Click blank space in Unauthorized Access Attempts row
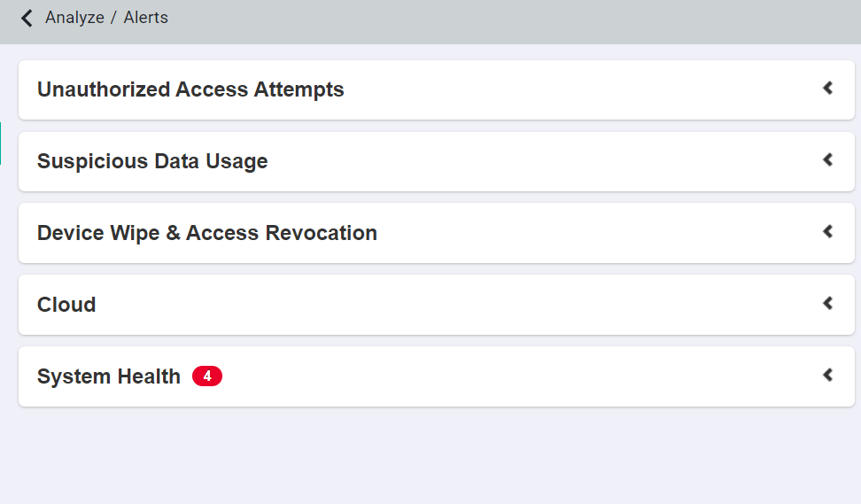Screen dimensions: 861x504 click(576, 89)
